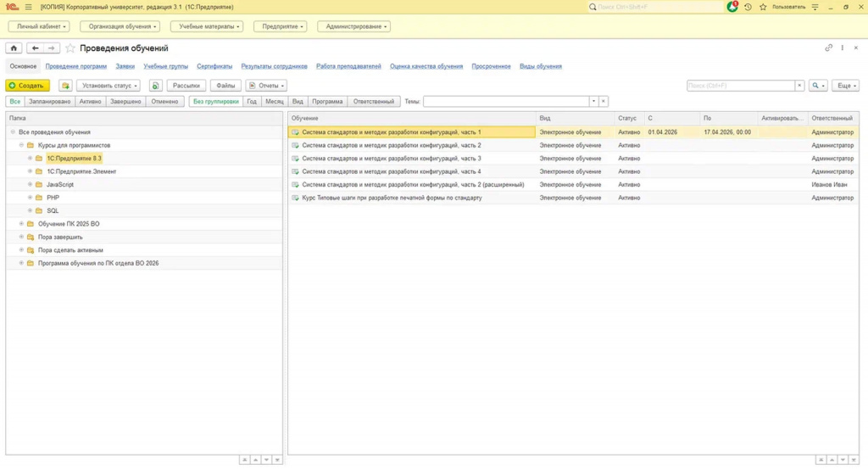868x470 pixels.
Task: Select the SQL folder in the tree
Action: tap(53, 211)
